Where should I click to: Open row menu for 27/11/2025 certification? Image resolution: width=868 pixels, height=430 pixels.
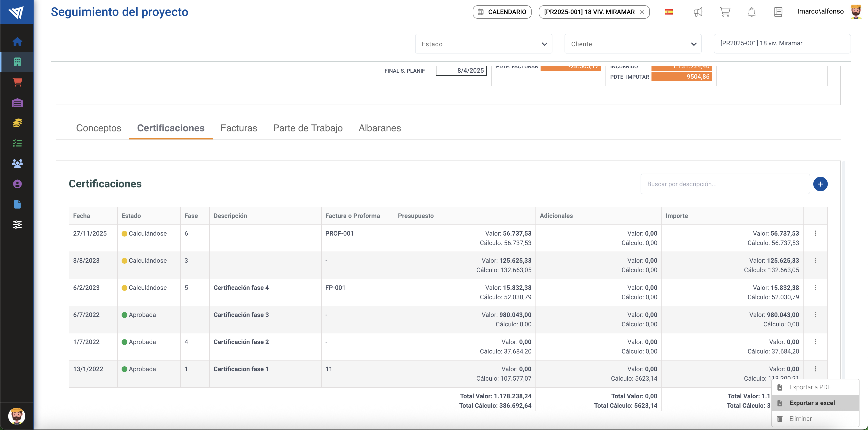[x=815, y=233]
